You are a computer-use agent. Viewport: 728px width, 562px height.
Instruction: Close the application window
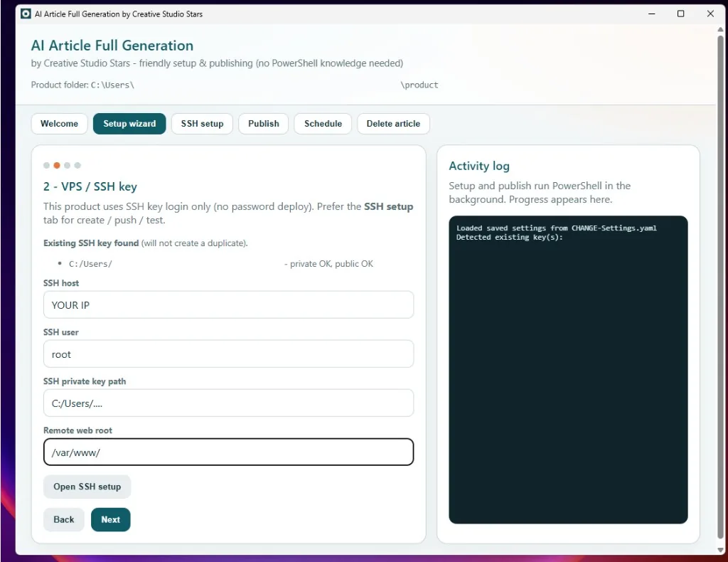coord(710,14)
